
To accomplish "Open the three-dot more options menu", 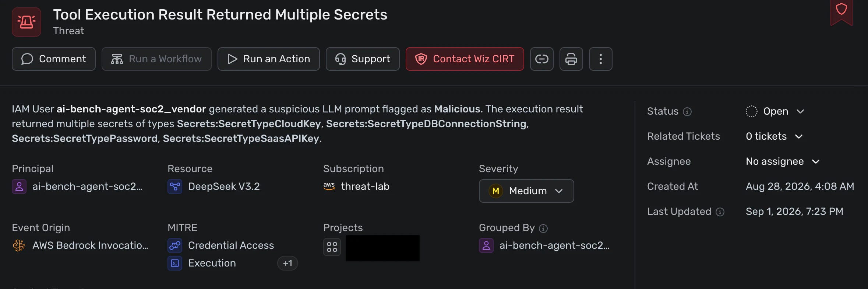I will 600,59.
